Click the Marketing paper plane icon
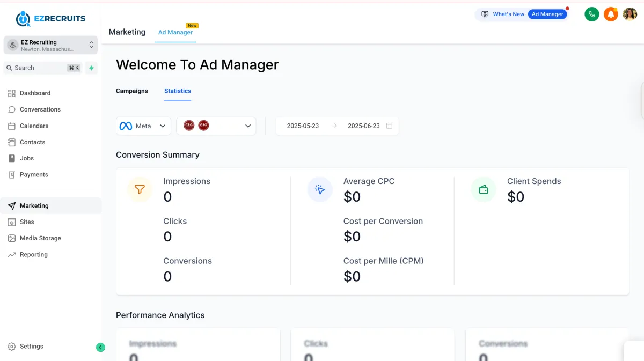Image resolution: width=644 pixels, height=361 pixels. 12,206
